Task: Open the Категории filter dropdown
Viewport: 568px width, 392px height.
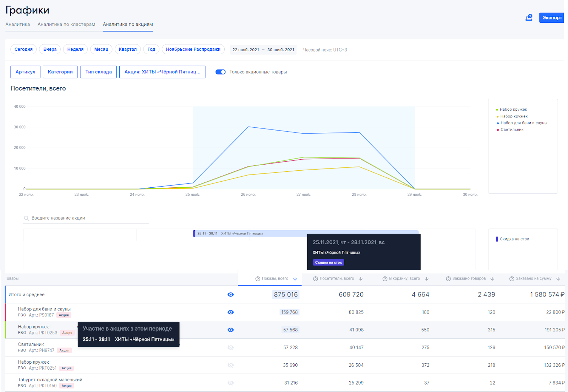Action: point(60,72)
